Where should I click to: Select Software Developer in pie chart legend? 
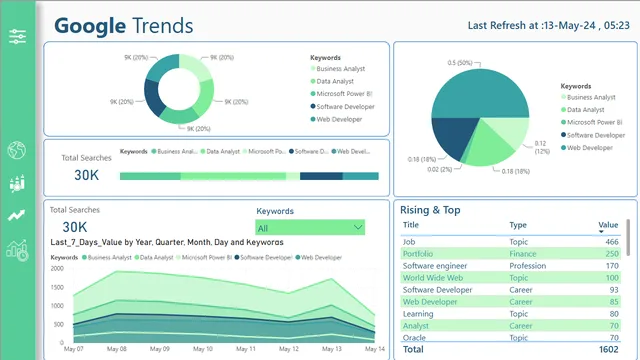coord(593,135)
